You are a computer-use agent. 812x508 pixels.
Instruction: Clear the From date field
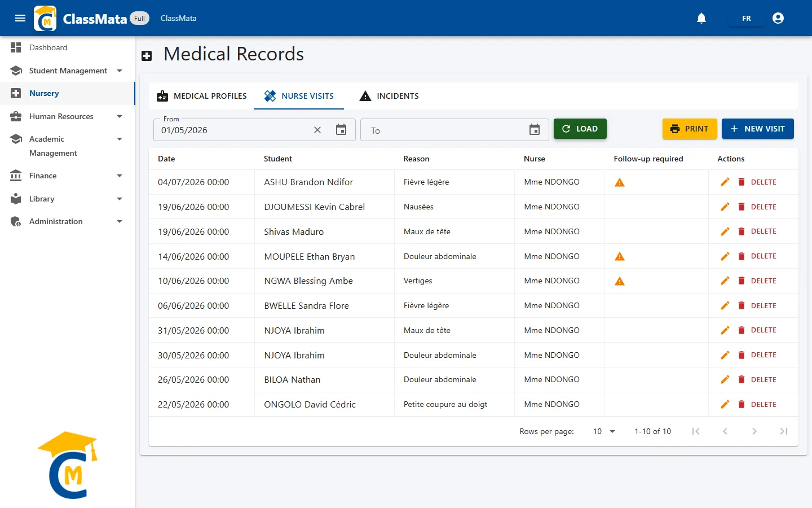317,130
